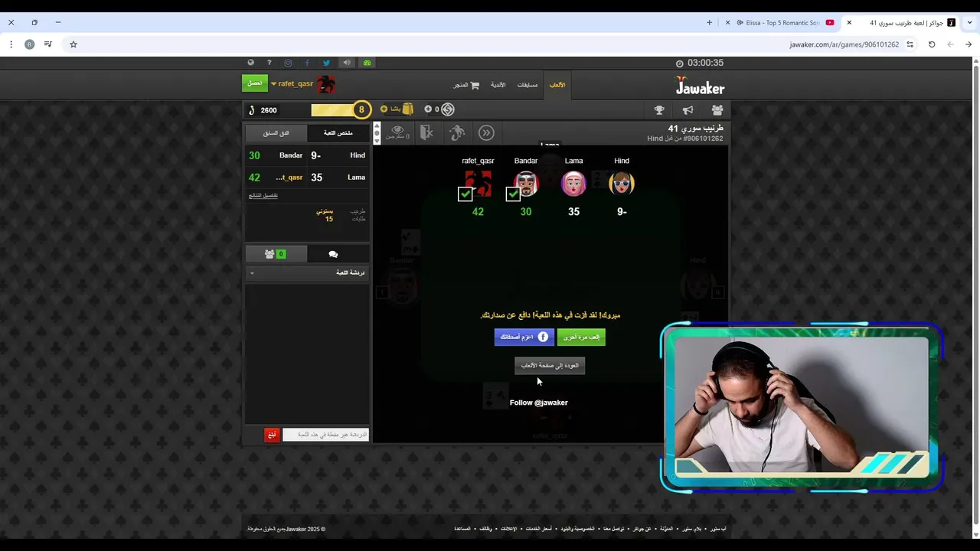
Task: Click the spectators eye icon
Action: [397, 133]
